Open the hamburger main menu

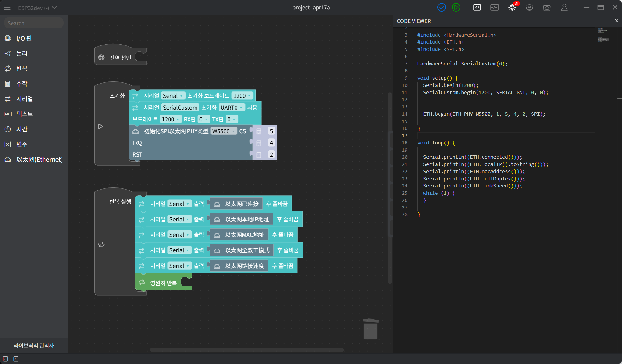[7, 7]
